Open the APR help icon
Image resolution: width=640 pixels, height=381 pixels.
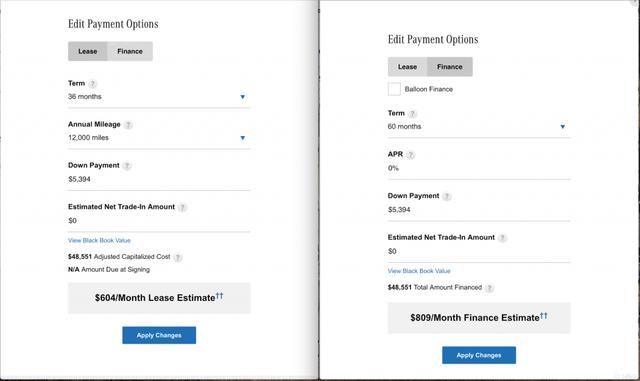click(x=411, y=155)
